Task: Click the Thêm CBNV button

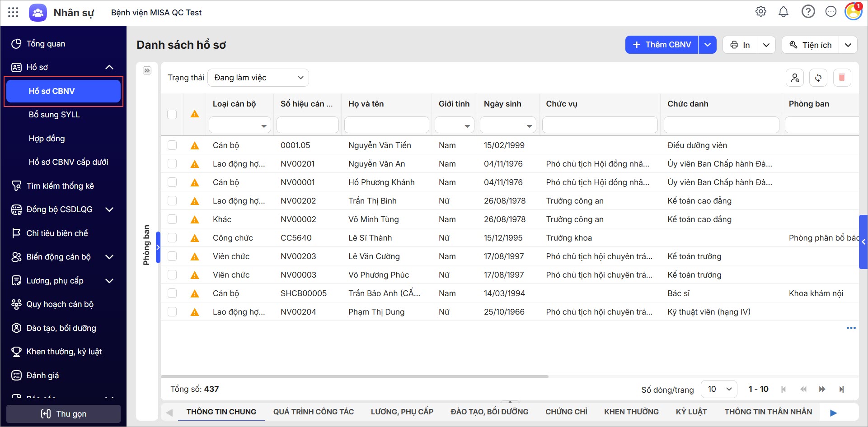Action: [662, 45]
